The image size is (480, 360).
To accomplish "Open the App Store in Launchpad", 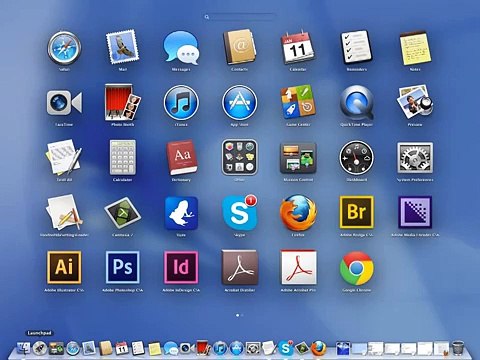I will tap(239, 102).
